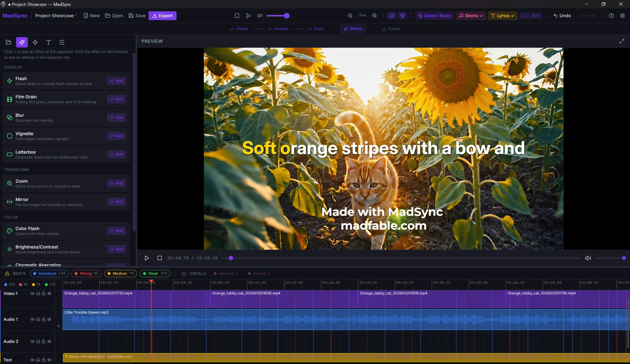Add the Vignette effect

[x=116, y=136]
